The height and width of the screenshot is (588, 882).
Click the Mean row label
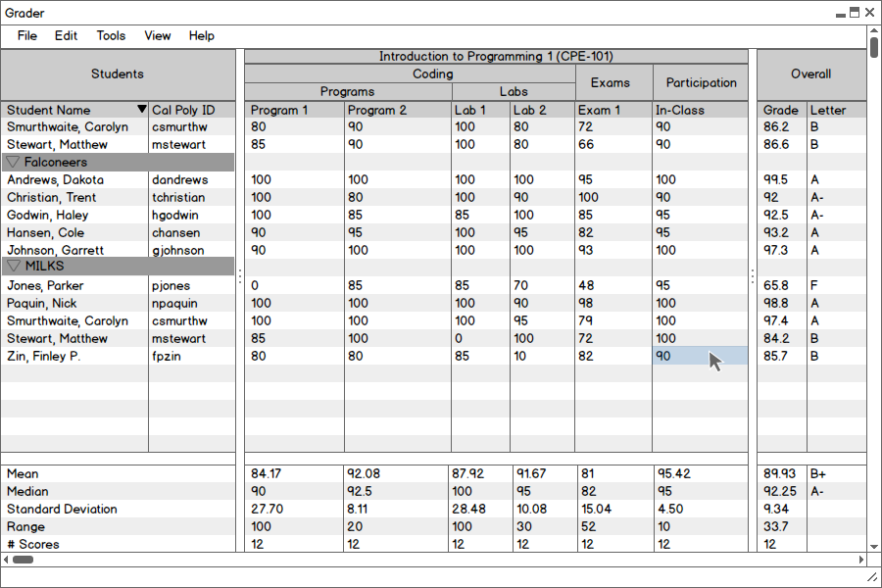[24, 473]
